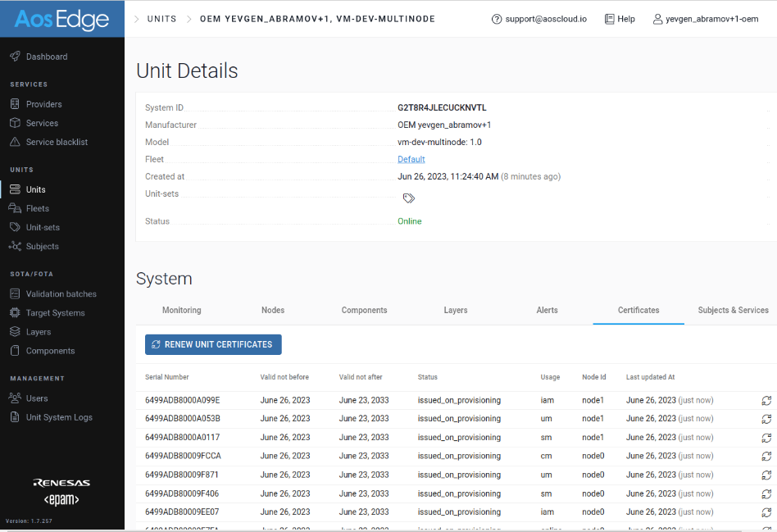Screen dimensions: 777x532
Task: Click the Unit-sets tag icon in details
Action: (x=408, y=198)
